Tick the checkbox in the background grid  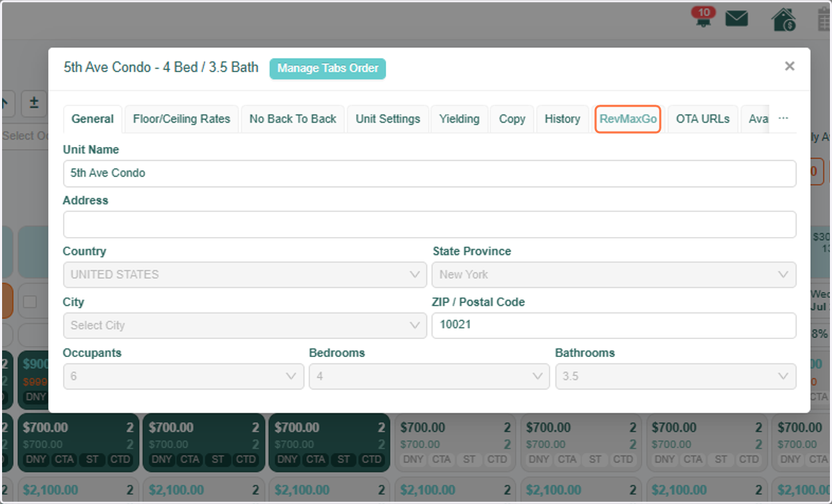point(30,302)
